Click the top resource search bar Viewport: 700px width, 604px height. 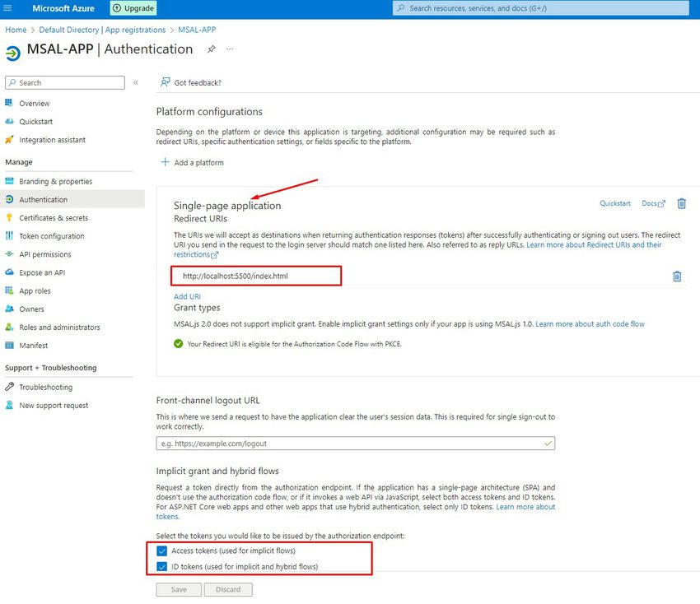[x=540, y=8]
